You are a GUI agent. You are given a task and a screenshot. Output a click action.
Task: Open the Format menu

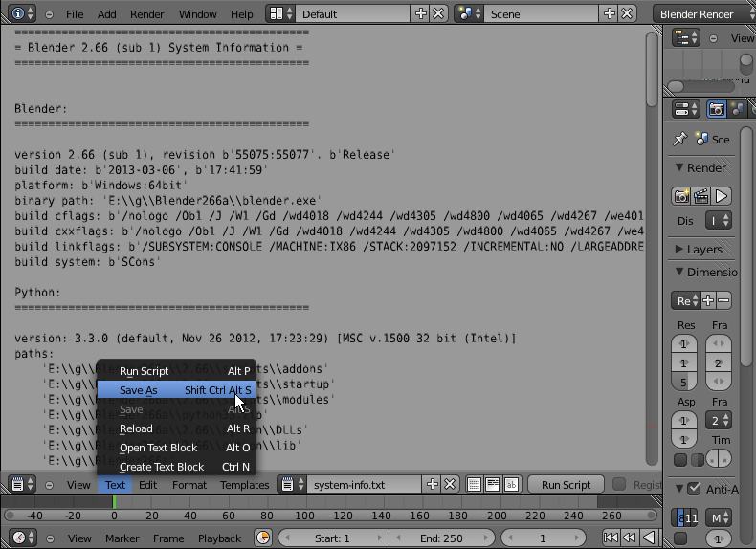tap(189, 485)
